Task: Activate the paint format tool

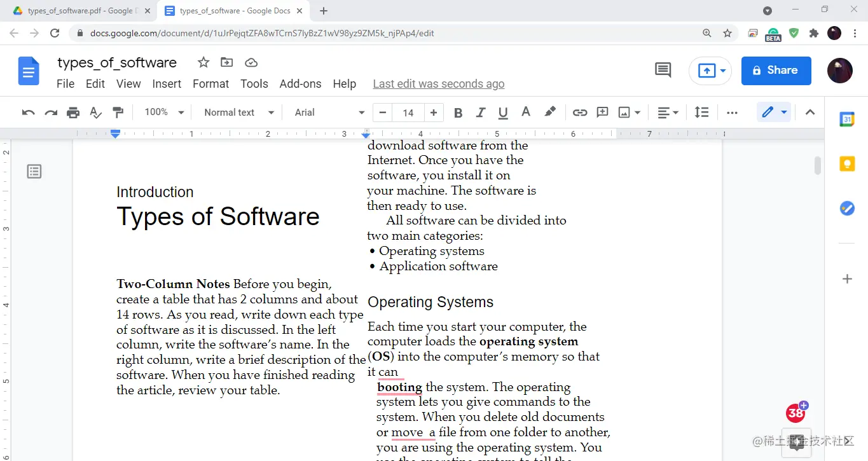Action: pyautogui.click(x=118, y=113)
